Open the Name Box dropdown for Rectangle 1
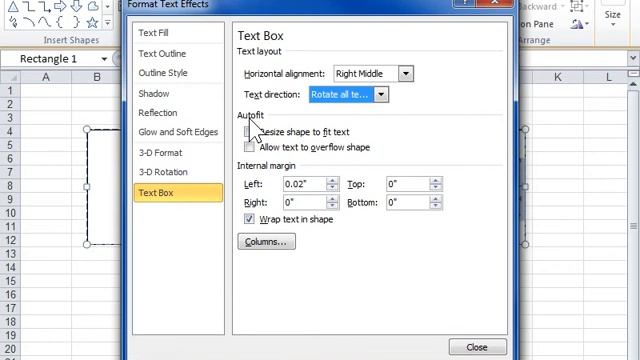The height and width of the screenshot is (360, 640). click(x=104, y=59)
